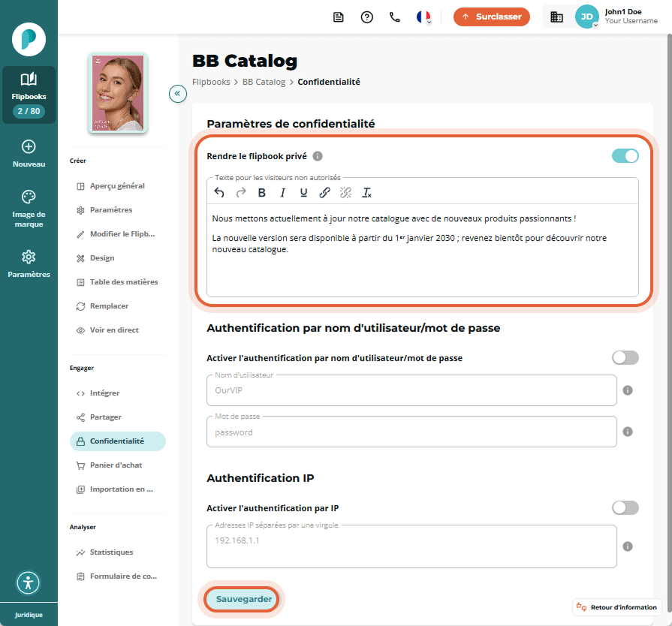The image size is (672, 626).
Task: Open Panier d'achat item
Action: tap(117, 465)
